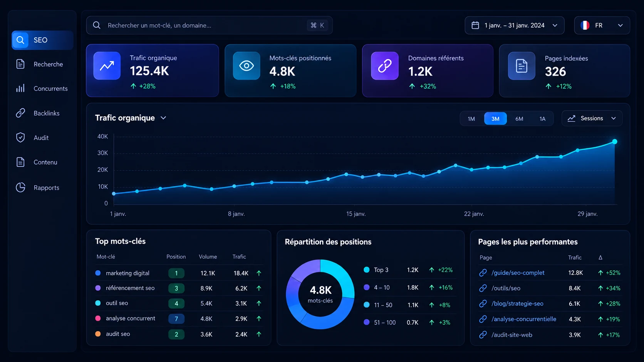
Task: Click the référencement seo keyword row
Action: (179, 288)
